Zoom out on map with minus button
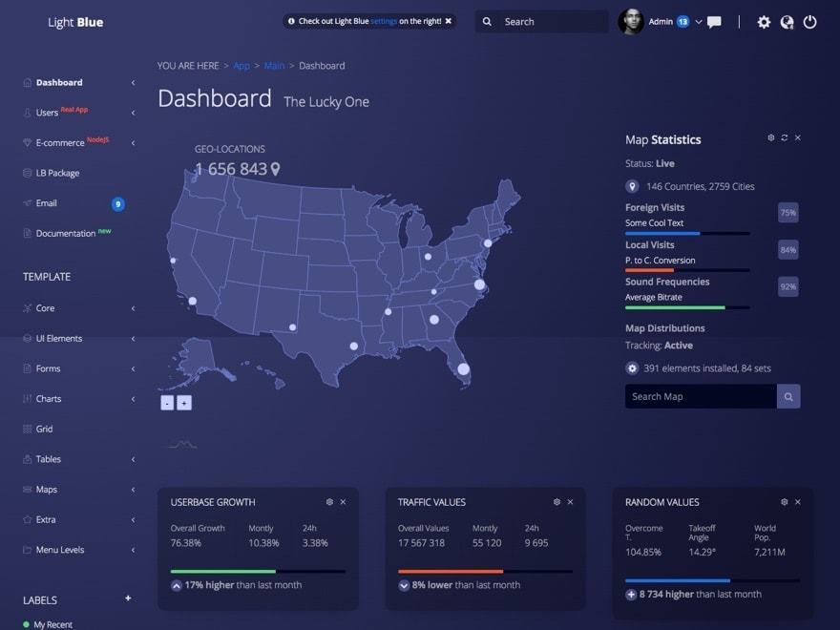840x630 pixels. pos(167,403)
